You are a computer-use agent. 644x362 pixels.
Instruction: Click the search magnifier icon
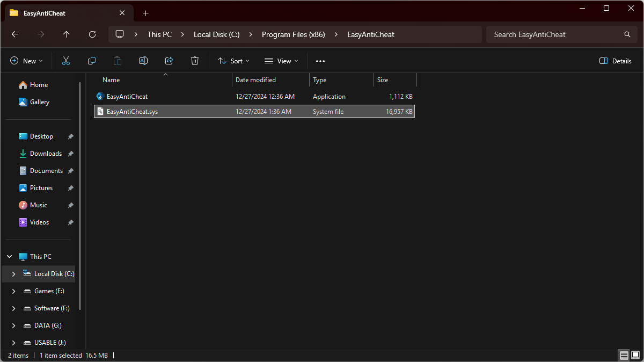click(627, 34)
